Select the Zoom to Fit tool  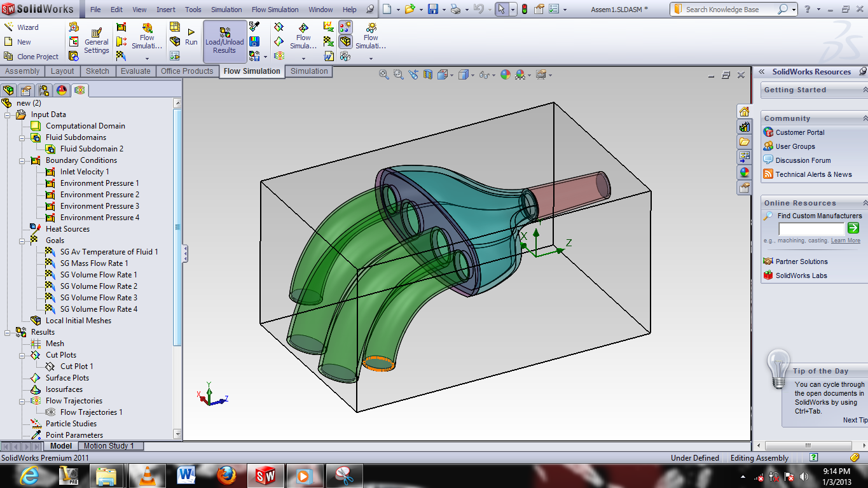383,74
